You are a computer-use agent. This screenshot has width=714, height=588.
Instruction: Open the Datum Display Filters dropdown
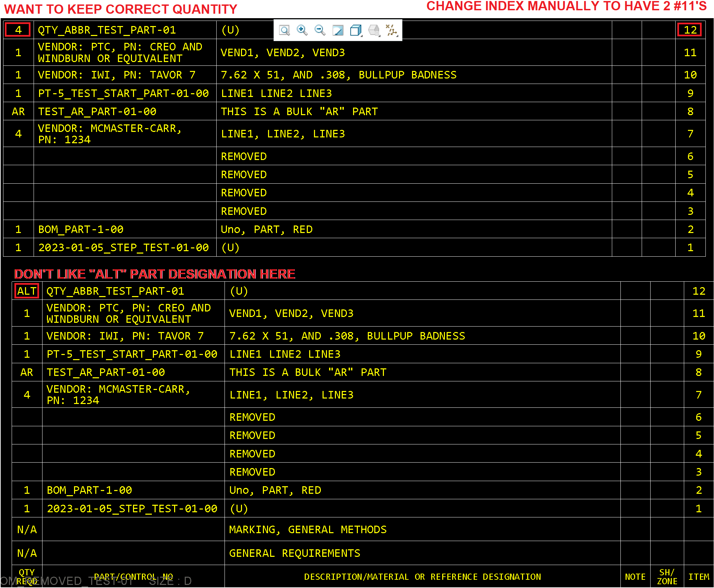tap(397, 36)
